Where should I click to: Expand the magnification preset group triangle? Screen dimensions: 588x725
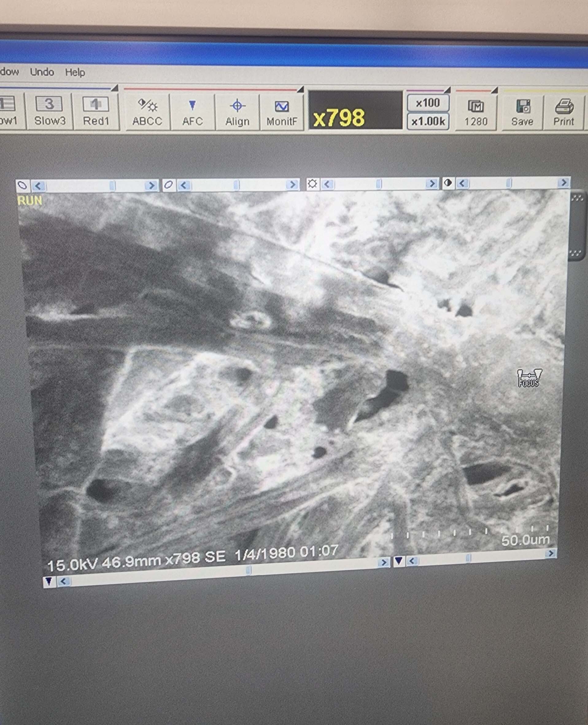pyautogui.click(x=447, y=90)
